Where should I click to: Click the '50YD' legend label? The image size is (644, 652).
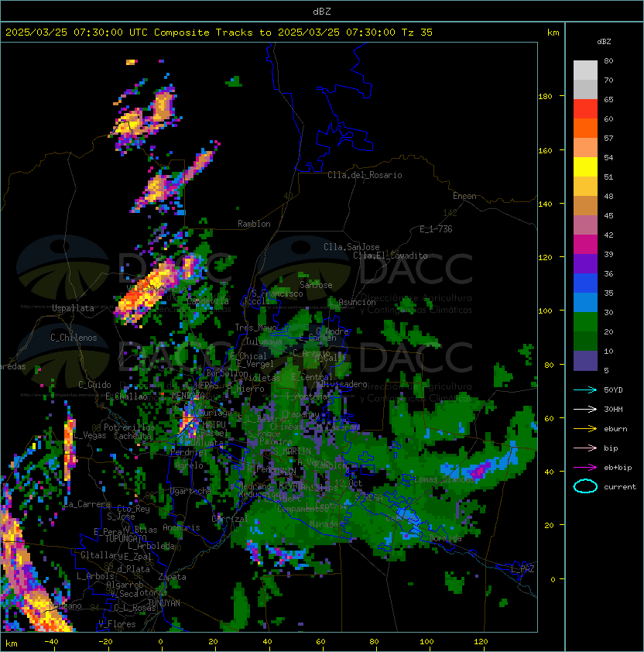point(613,389)
